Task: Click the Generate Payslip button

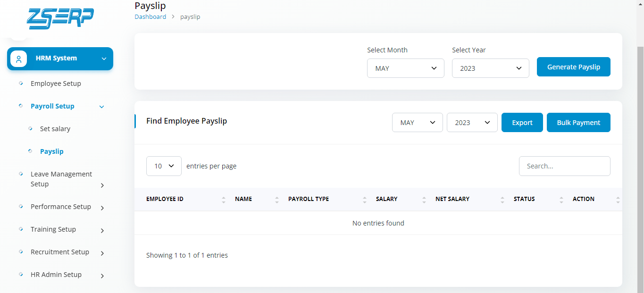Action: click(x=574, y=67)
